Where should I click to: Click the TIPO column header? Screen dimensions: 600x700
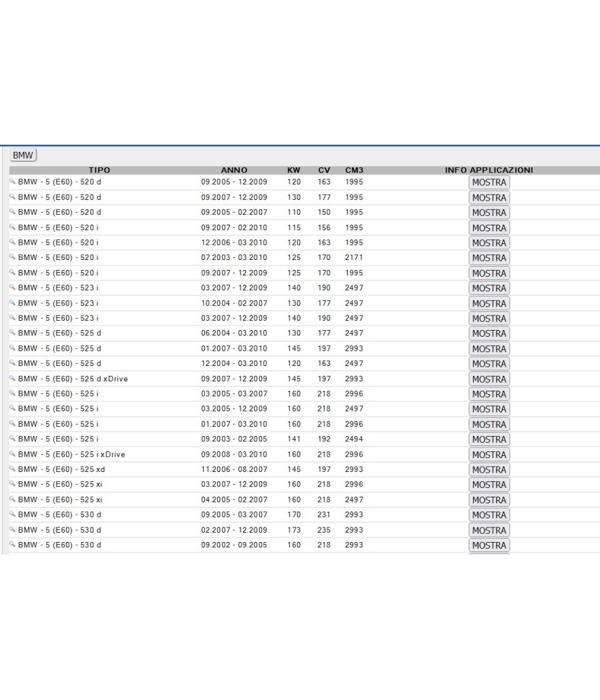(99, 170)
